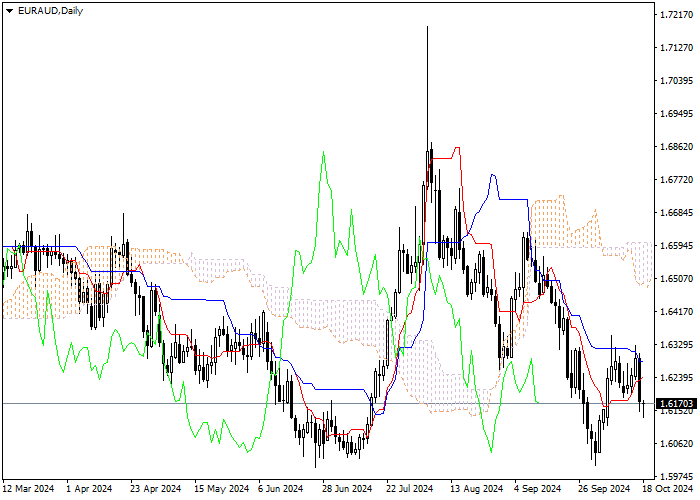The height and width of the screenshot is (500, 700).
Task: Click the 1.72170 price scale label
Action: (676, 15)
